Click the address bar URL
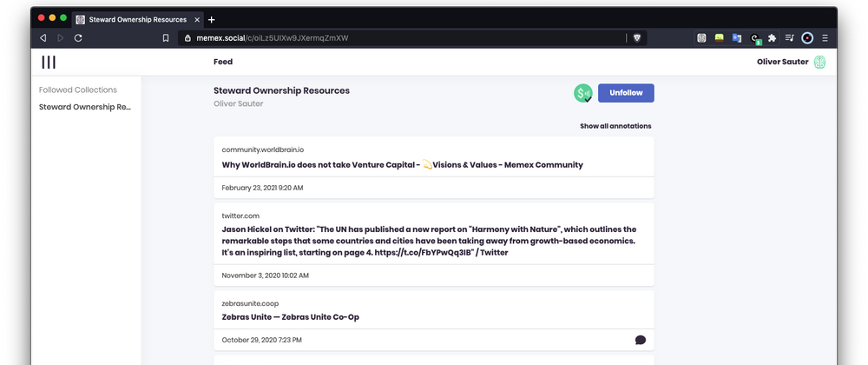Viewport: 868px width, 365px height. point(273,38)
